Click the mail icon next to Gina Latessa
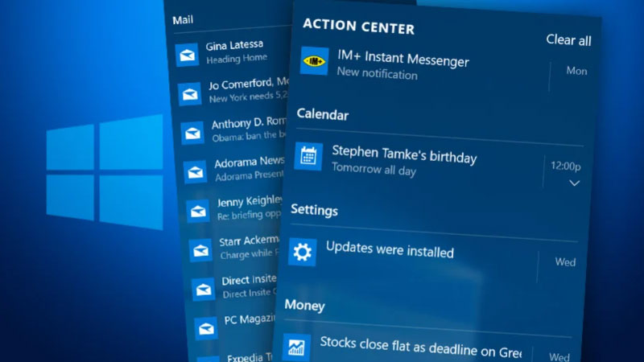 (188, 55)
